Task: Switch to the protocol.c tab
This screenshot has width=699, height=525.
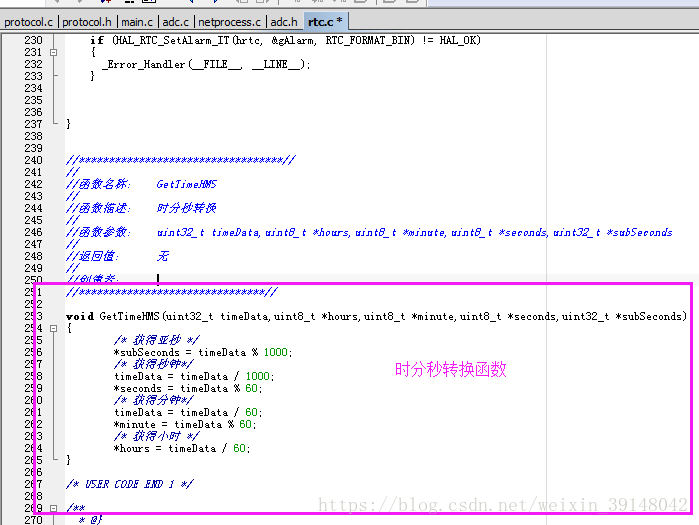Action: [x=29, y=22]
